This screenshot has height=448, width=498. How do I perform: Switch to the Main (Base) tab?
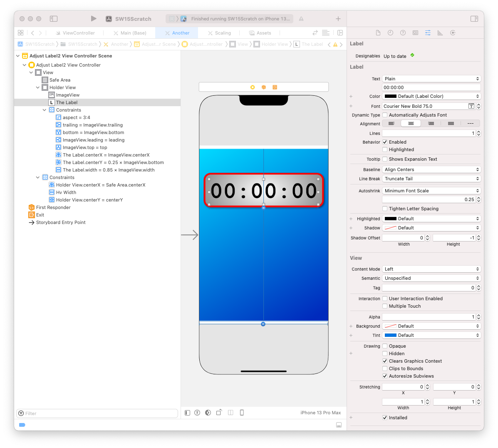coord(130,33)
